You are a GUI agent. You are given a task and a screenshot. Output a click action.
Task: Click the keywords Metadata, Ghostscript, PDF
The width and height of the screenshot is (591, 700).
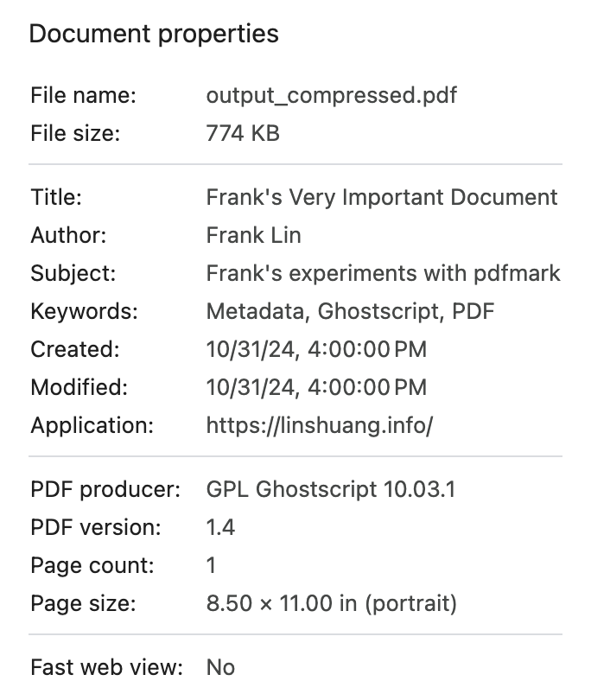pyautogui.click(x=350, y=311)
